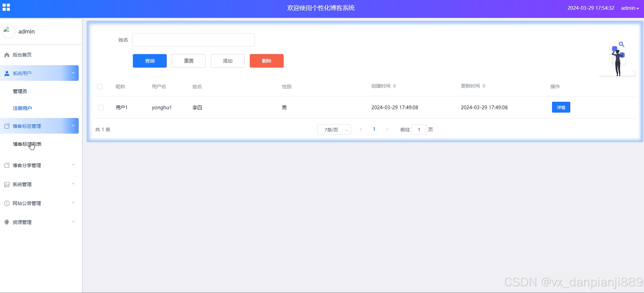Click the 详情 button for yonghu1
The image size is (644, 293).
(561, 108)
